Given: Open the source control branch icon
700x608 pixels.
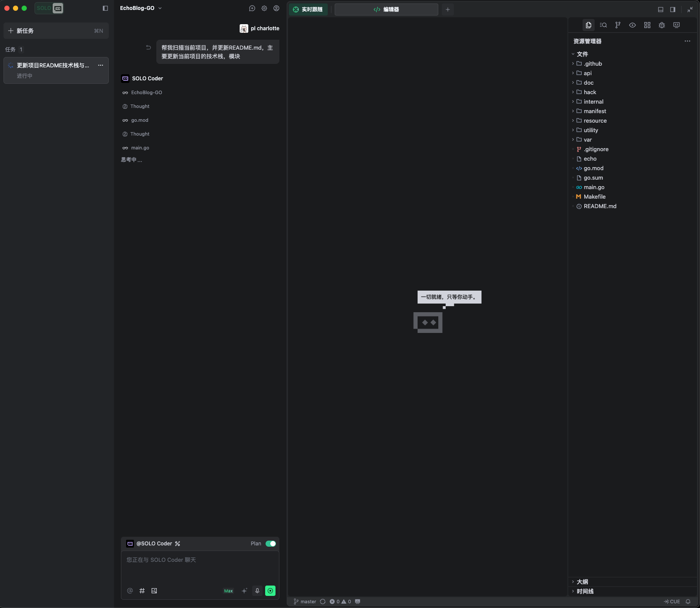Looking at the screenshot, I should [618, 25].
